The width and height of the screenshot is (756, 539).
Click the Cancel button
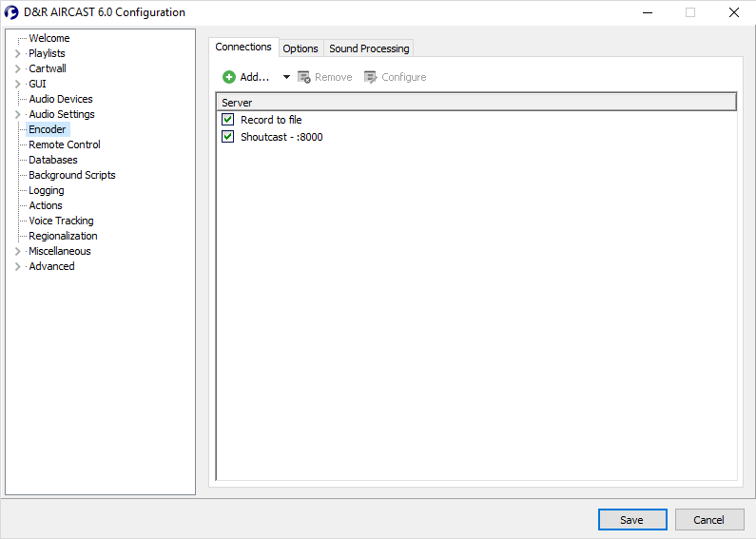[708, 520]
